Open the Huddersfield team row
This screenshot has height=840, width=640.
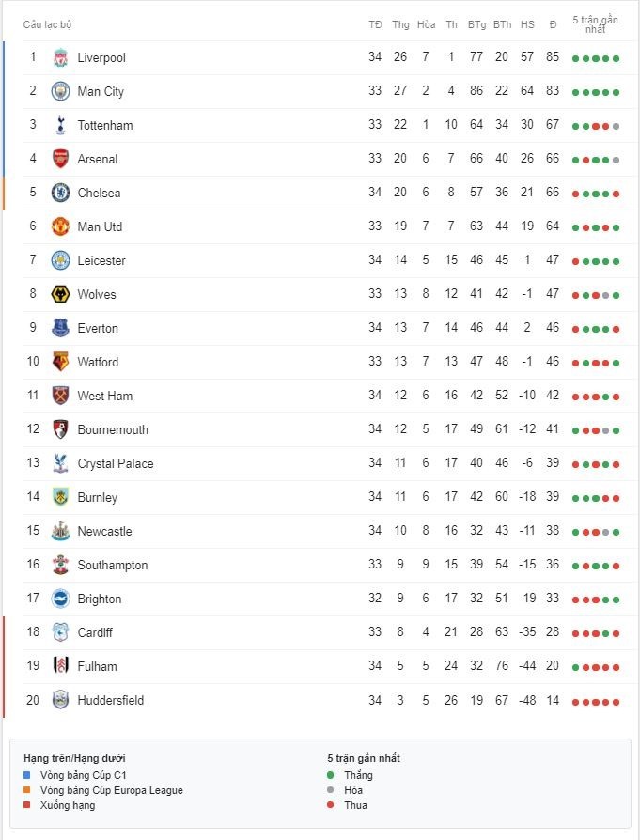[322, 700]
